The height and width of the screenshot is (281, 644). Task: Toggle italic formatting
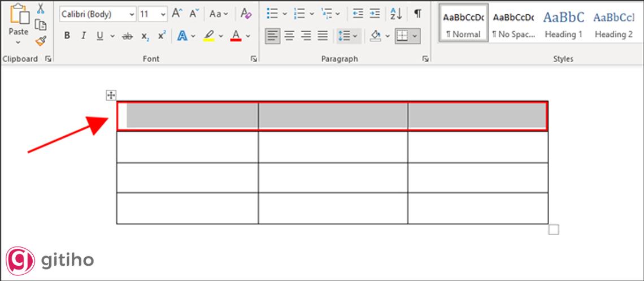pyautogui.click(x=84, y=36)
